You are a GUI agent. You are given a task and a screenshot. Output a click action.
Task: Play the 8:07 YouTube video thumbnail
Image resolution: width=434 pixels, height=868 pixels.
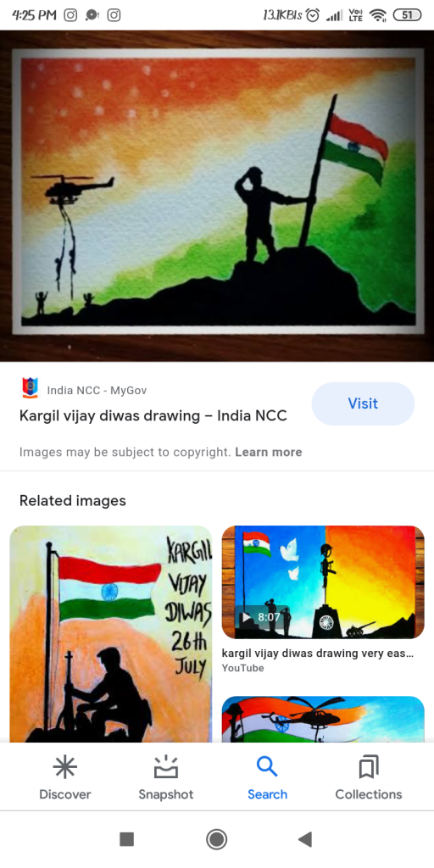[323, 582]
